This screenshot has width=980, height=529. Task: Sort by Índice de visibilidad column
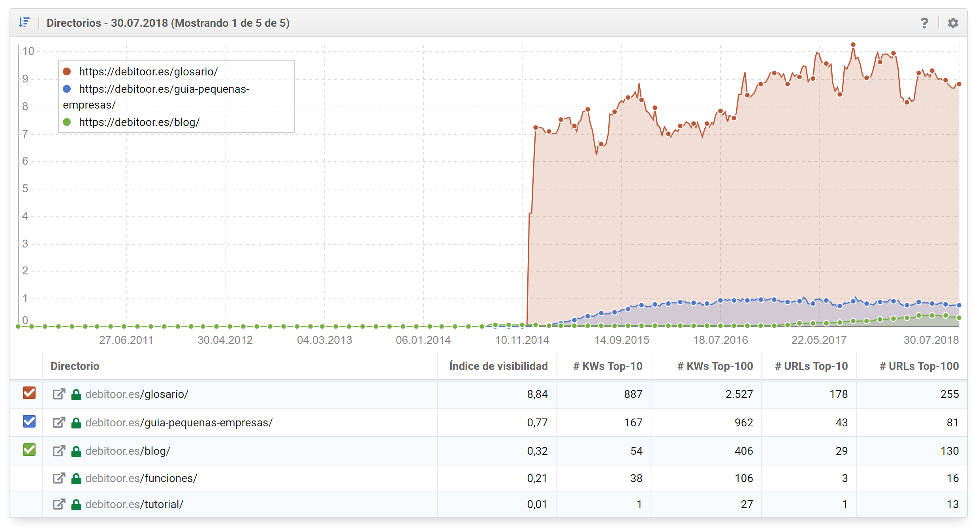pos(498,366)
